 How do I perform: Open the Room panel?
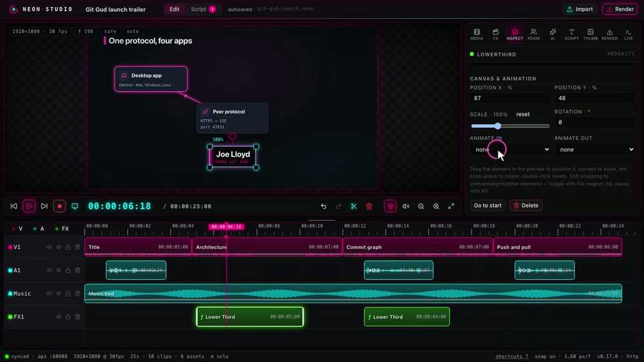point(533,34)
